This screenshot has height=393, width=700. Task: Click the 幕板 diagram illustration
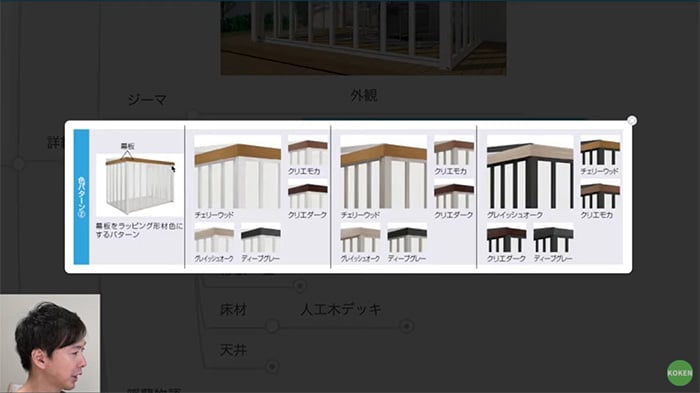point(140,185)
